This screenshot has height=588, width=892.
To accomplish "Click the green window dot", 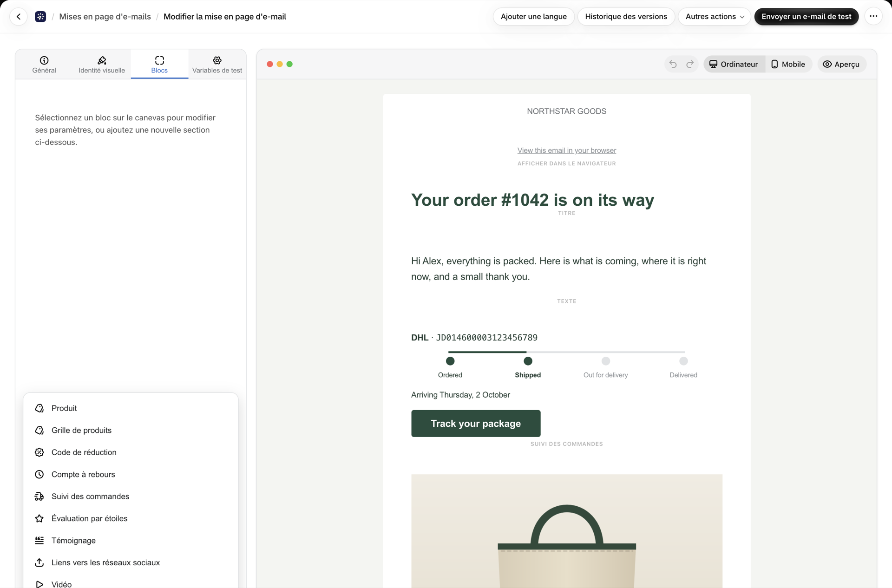I will tap(289, 64).
